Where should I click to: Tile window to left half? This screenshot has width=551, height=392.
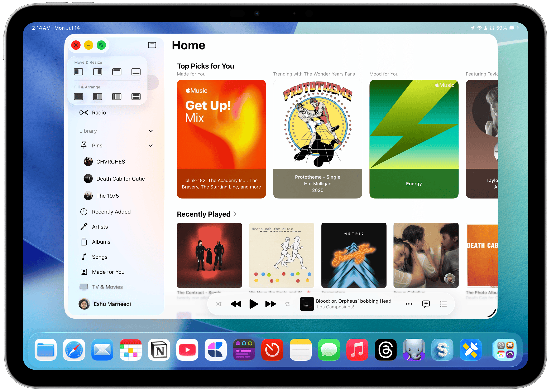78,72
